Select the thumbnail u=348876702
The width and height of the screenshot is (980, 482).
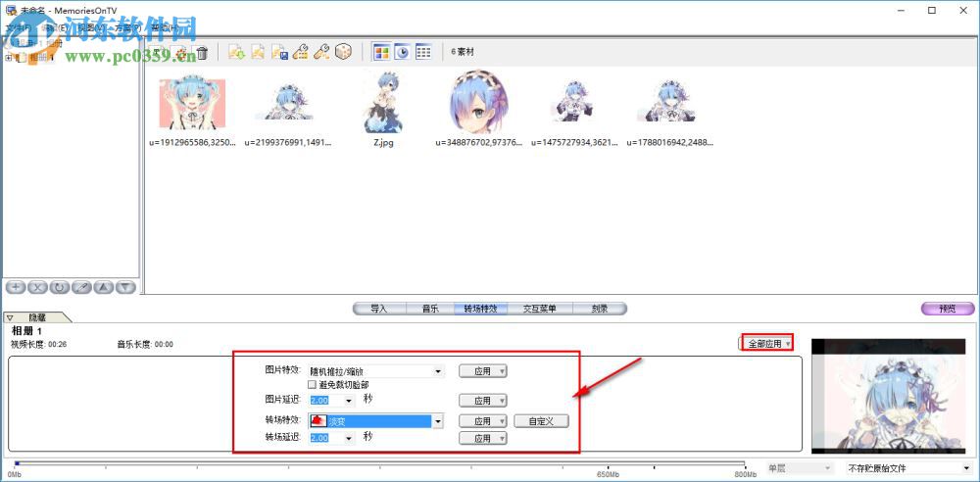click(479, 102)
